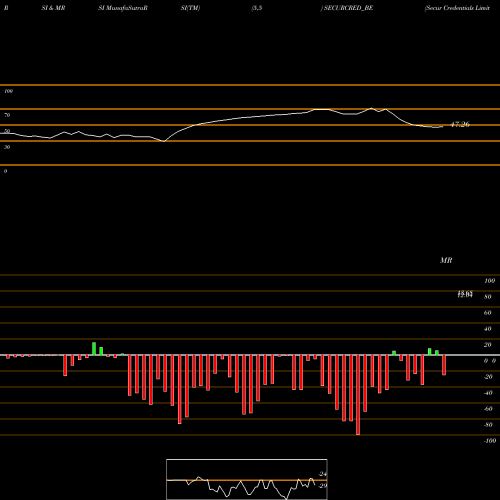Click the 30 level label on RSI axis

7,147
